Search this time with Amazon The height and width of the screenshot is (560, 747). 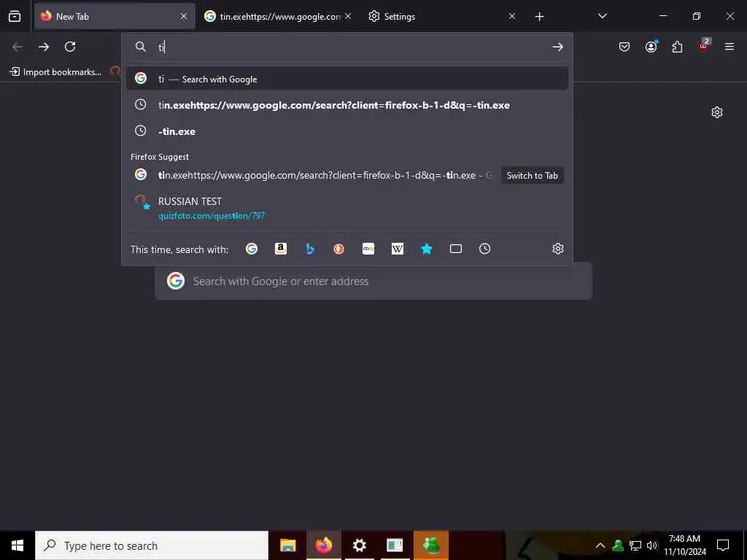(281, 249)
